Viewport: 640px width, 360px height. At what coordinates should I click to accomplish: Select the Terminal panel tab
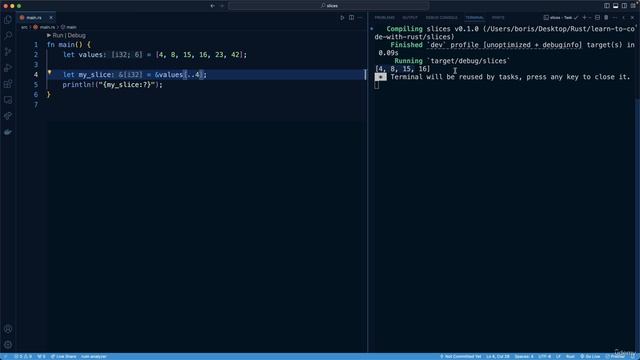point(474,18)
